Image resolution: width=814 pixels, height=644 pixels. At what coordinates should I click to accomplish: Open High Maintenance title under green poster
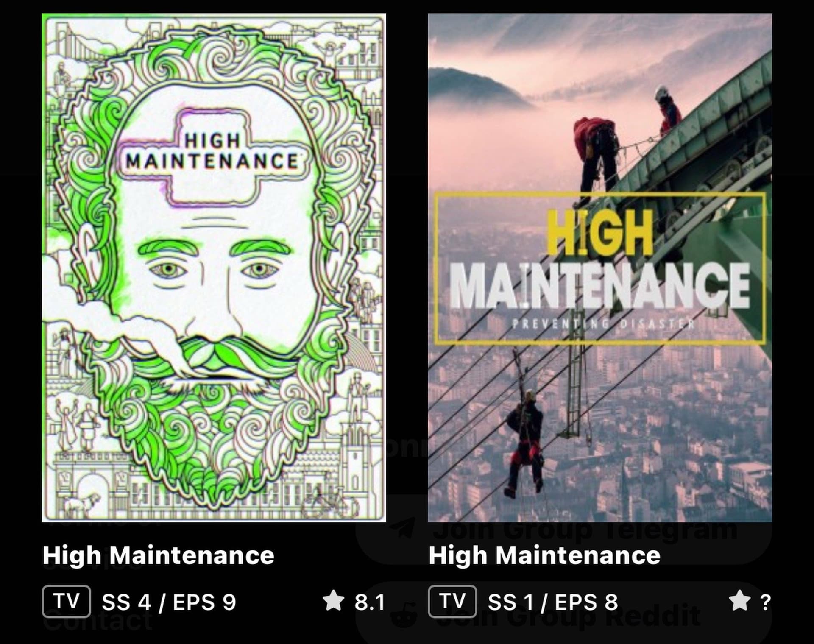pyautogui.click(x=159, y=555)
